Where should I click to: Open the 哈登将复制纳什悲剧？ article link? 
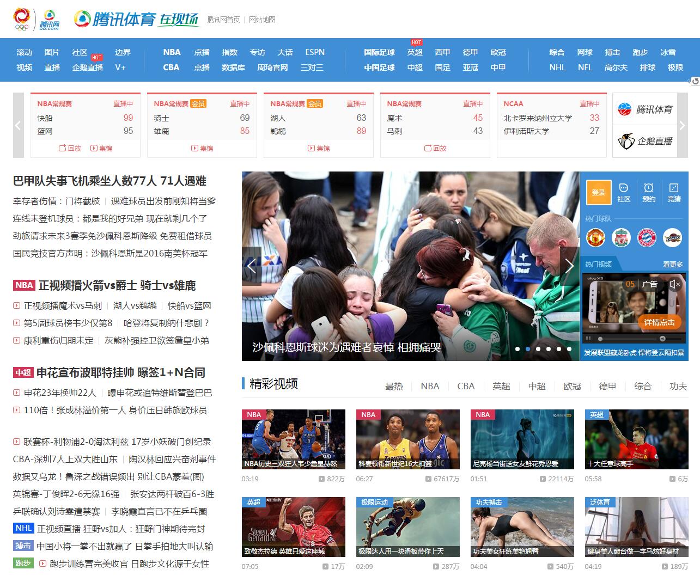[166, 323]
